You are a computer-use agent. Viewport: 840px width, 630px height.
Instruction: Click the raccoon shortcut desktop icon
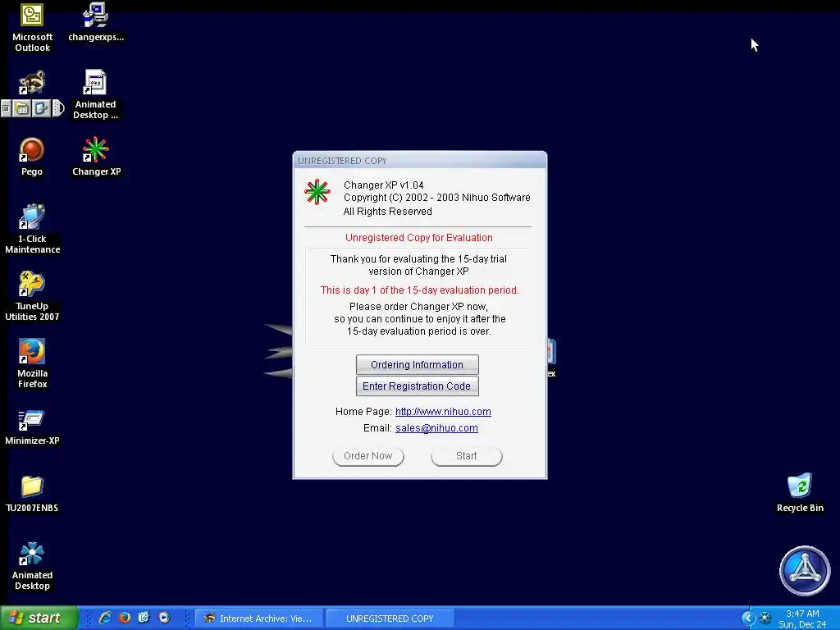click(x=32, y=83)
